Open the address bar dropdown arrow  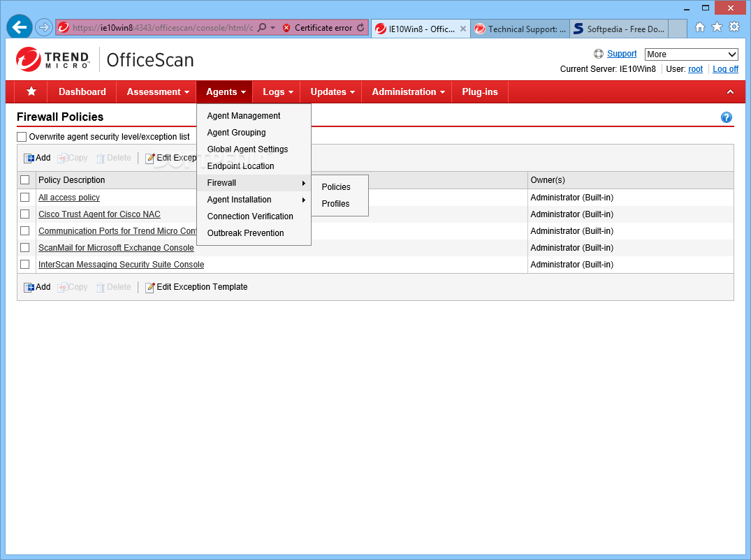tap(273, 28)
